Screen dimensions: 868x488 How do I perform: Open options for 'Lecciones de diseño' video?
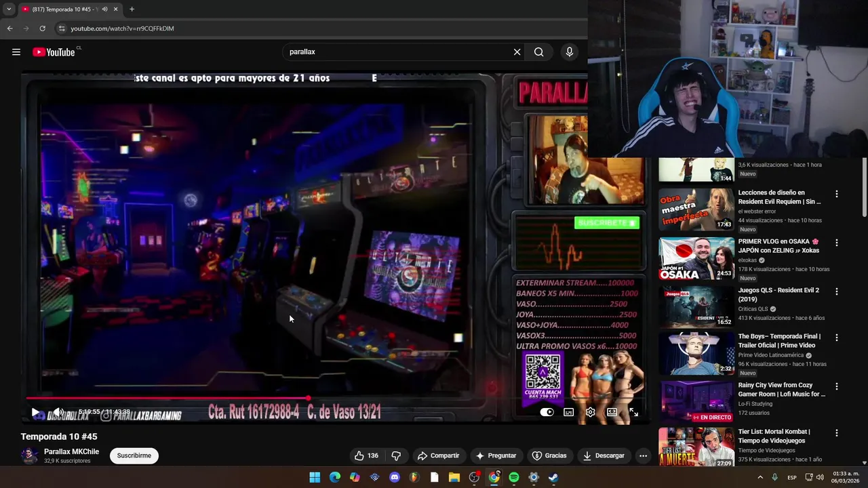click(x=836, y=194)
